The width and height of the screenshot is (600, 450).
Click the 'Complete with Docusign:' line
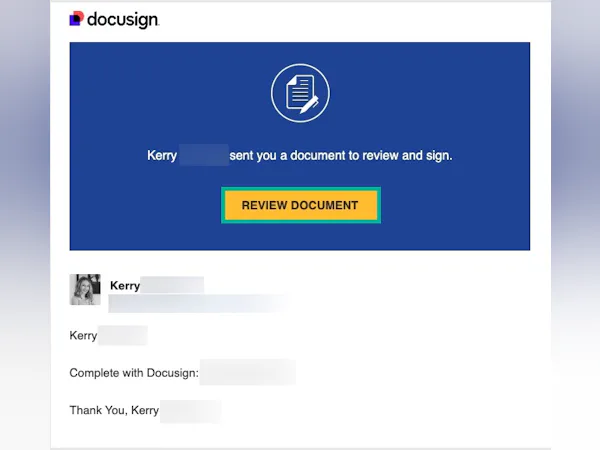click(134, 373)
